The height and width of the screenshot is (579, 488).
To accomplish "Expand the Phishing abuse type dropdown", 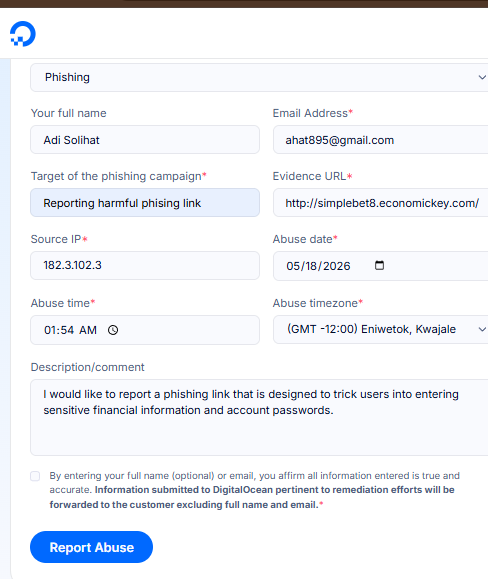I will pyautogui.click(x=259, y=77).
